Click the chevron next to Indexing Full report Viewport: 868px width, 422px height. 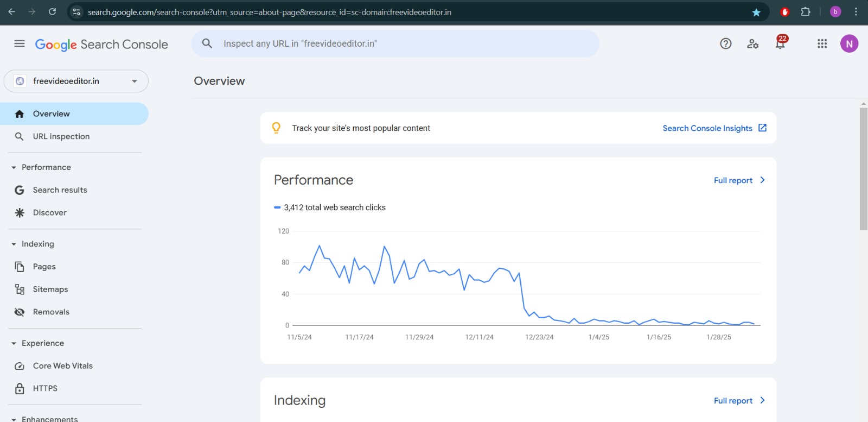pos(762,400)
